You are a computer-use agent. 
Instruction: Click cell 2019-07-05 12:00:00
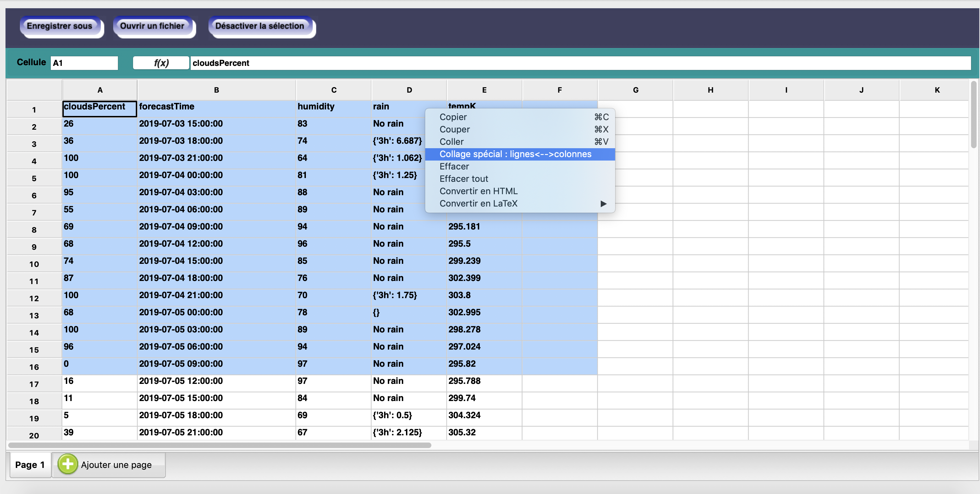tap(216, 383)
